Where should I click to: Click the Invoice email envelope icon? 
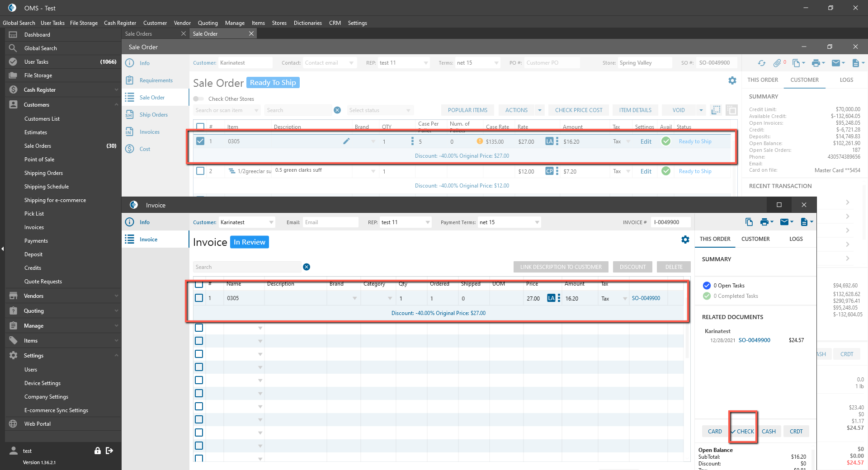click(784, 222)
